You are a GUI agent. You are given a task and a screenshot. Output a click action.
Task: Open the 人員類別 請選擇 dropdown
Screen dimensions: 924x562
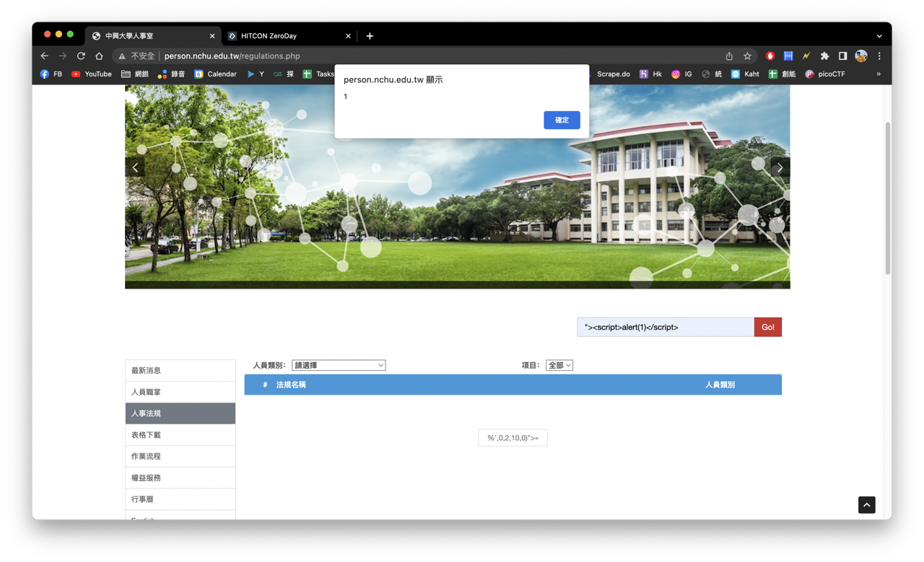coord(339,365)
